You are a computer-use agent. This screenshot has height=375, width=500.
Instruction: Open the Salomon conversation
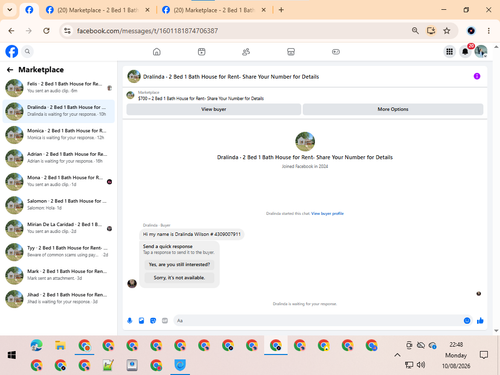[x=59, y=205]
